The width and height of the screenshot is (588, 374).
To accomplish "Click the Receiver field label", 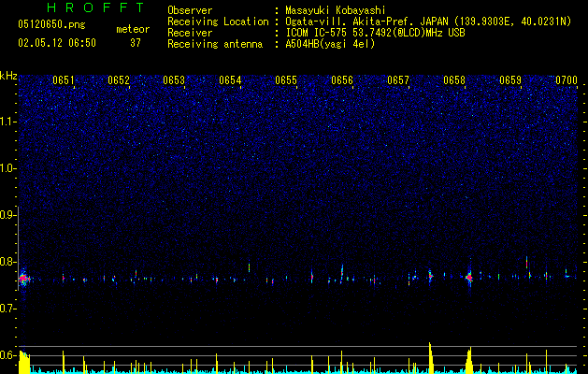I will (190, 33).
